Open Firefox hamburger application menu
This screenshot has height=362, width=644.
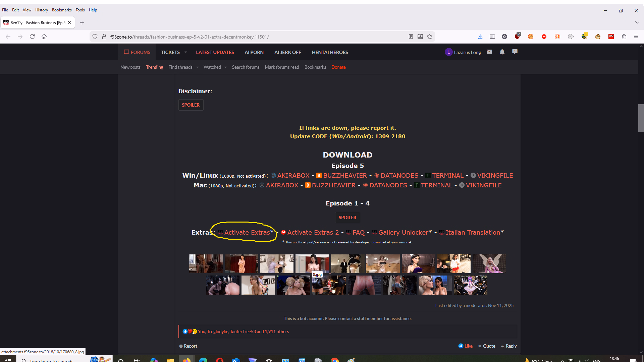[636, 37]
